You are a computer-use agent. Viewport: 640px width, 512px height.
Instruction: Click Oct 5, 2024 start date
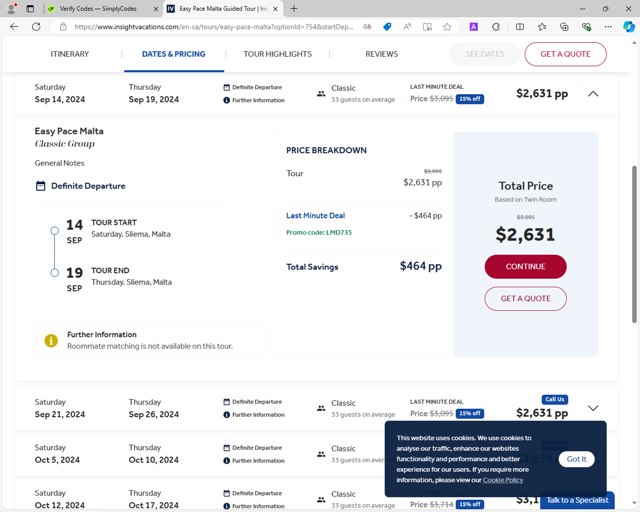pyautogui.click(x=57, y=460)
